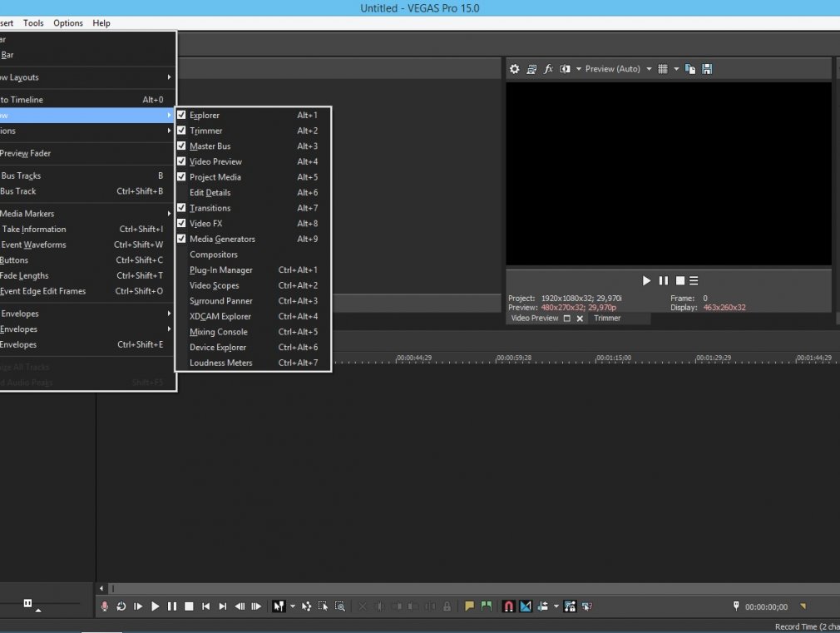Open the Help menu
840x633 pixels.
101,23
